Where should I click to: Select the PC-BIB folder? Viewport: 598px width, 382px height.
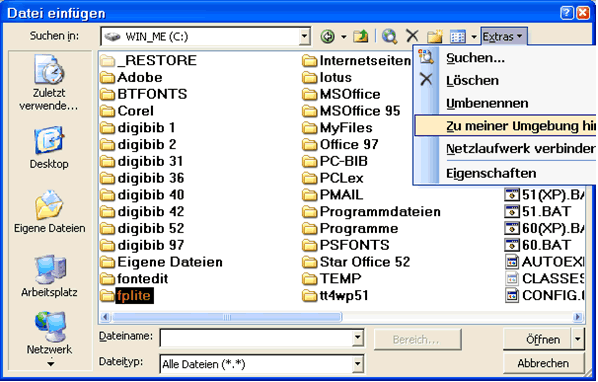(335, 161)
